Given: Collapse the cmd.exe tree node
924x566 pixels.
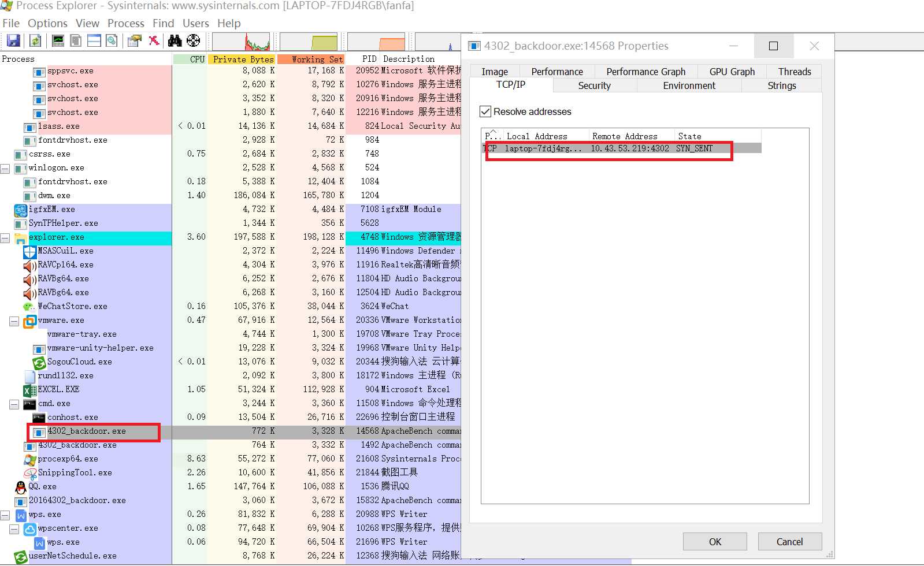Looking at the screenshot, I should [x=14, y=404].
